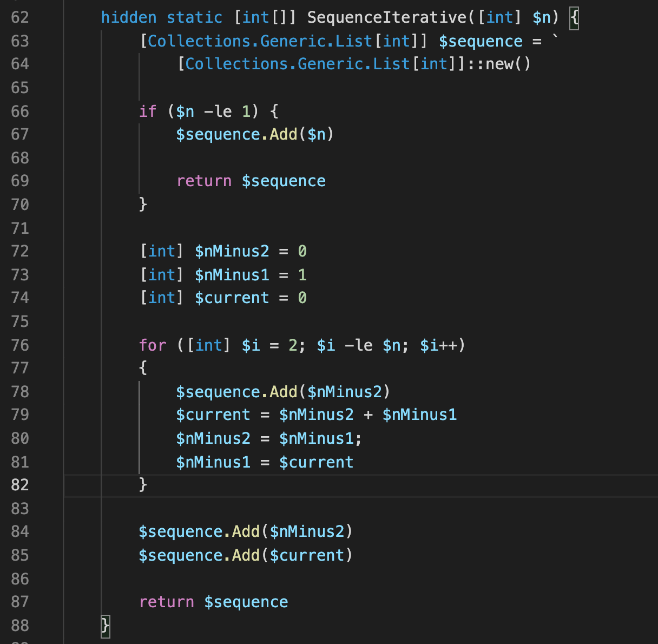
Task: Click the hidden keyword on line 62
Action: click(x=128, y=17)
